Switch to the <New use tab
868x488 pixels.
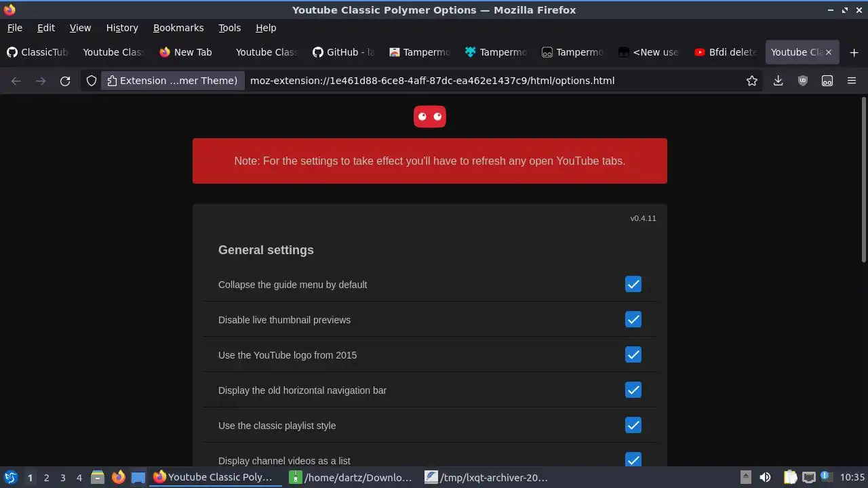click(x=649, y=52)
